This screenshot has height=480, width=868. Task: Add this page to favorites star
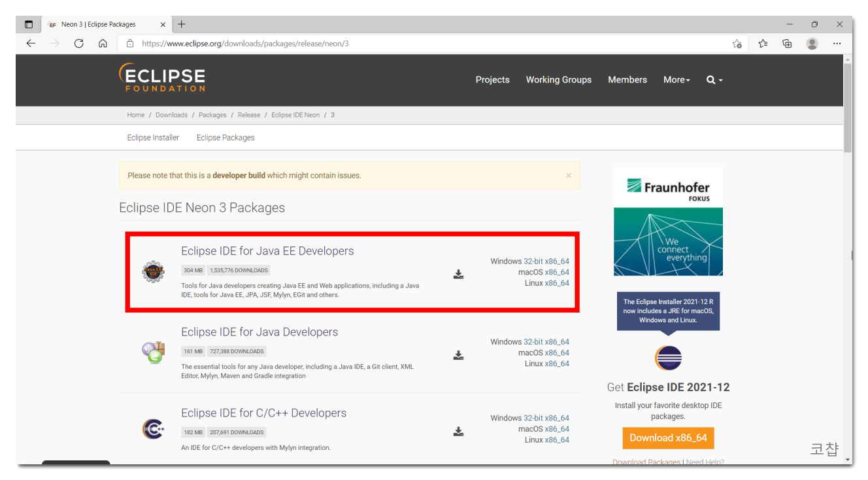point(737,44)
